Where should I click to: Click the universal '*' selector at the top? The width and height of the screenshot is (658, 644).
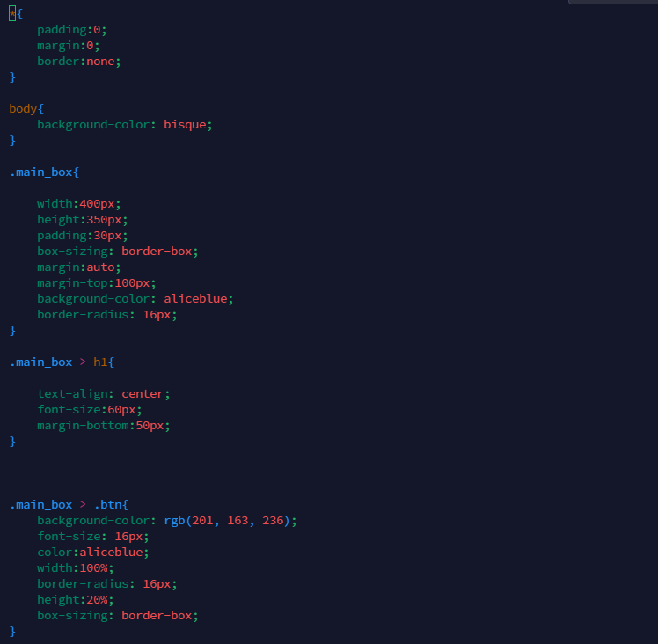coord(12,14)
